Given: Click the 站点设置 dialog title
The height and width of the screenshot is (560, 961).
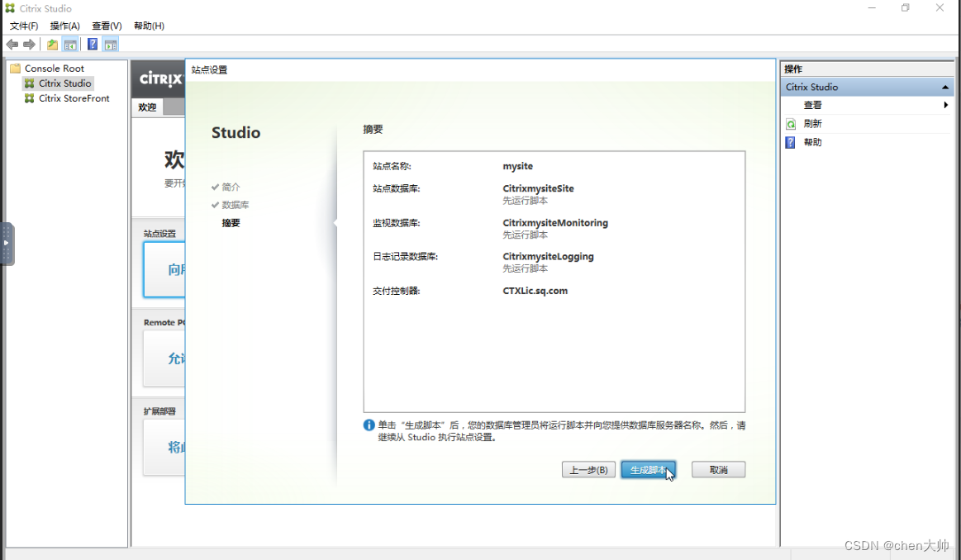Looking at the screenshot, I should click(x=209, y=70).
